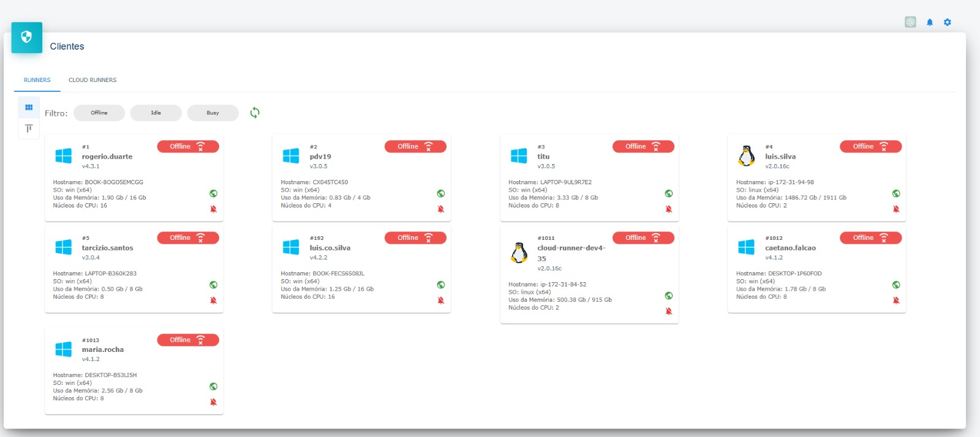980x437 pixels.
Task: Click Linux penguin on cloud-runner-dev4-35 card
Action: click(519, 253)
